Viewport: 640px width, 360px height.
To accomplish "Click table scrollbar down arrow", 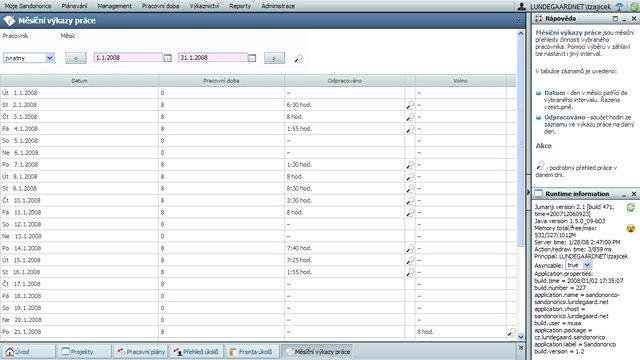I will (521, 337).
